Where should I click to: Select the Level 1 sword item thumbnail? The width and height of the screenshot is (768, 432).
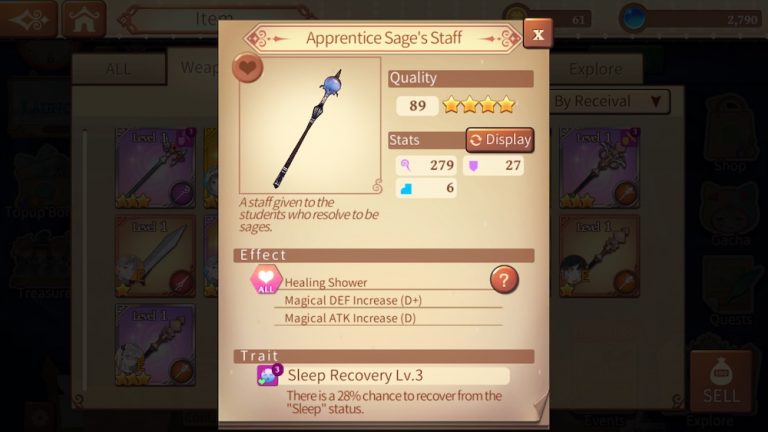point(155,256)
